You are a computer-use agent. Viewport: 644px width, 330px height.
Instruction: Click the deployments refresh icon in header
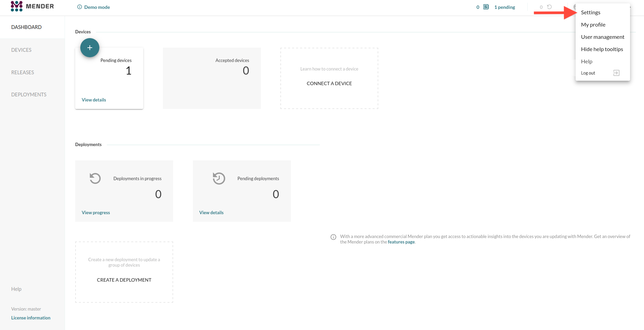pos(549,7)
